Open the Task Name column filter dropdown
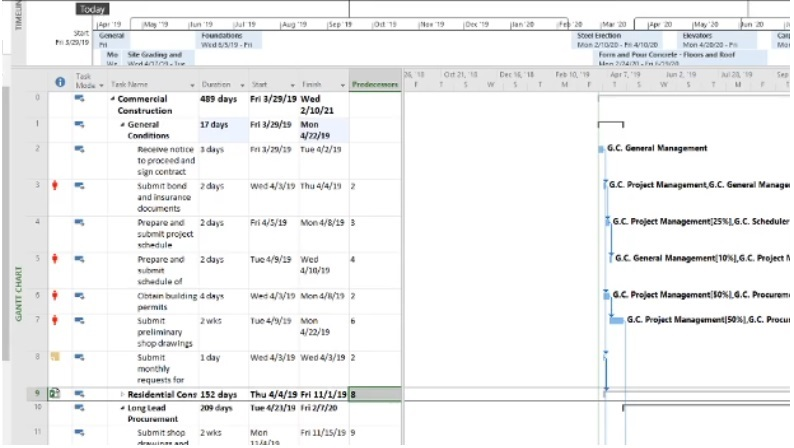This screenshot has height=448, width=794. coord(192,85)
